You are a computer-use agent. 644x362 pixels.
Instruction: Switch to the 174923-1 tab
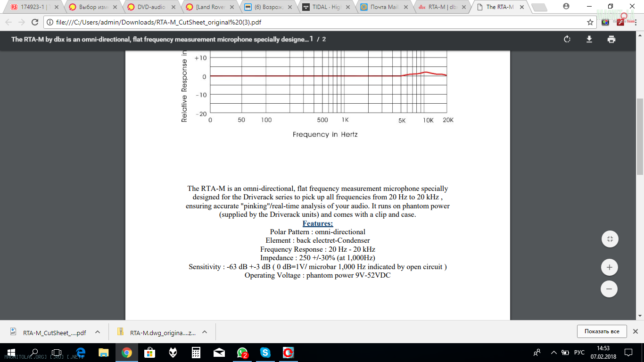[33, 7]
